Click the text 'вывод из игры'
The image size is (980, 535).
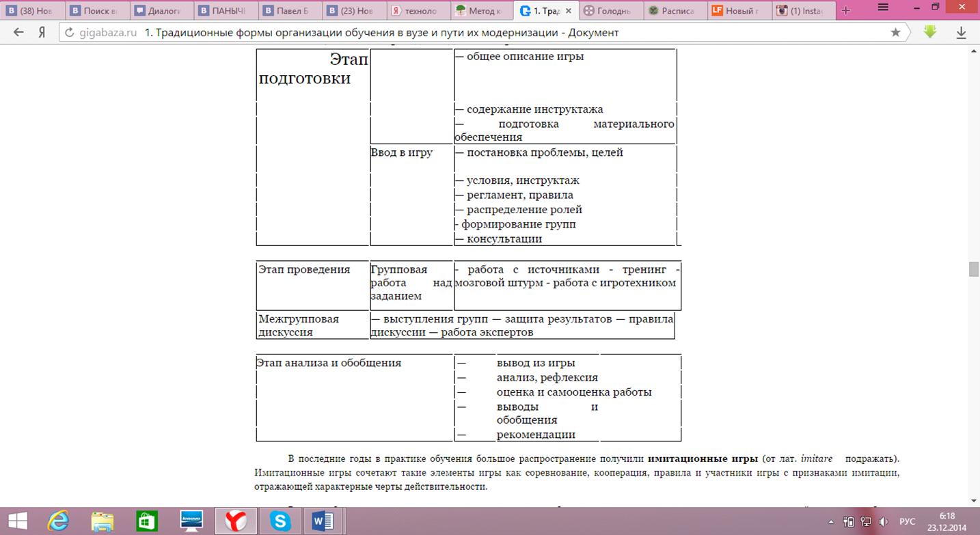click(536, 363)
